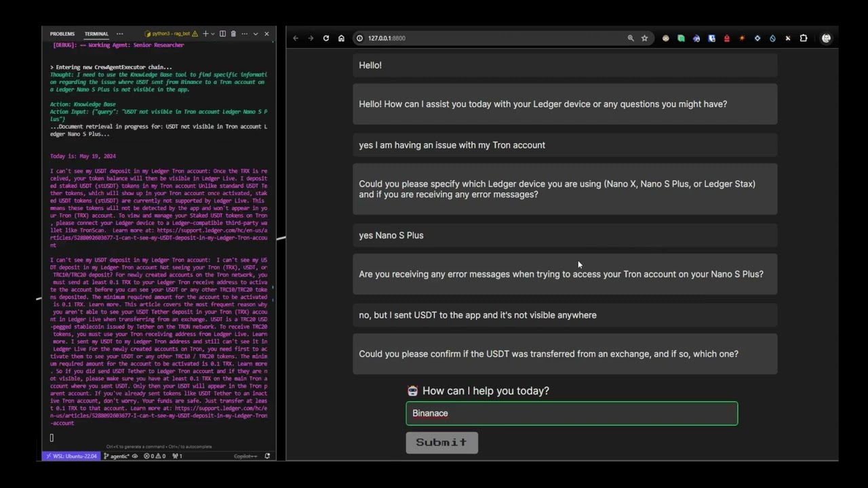This screenshot has height=488, width=868.
Task: Click the agentic* git branch in status bar
Action: [x=116, y=456]
